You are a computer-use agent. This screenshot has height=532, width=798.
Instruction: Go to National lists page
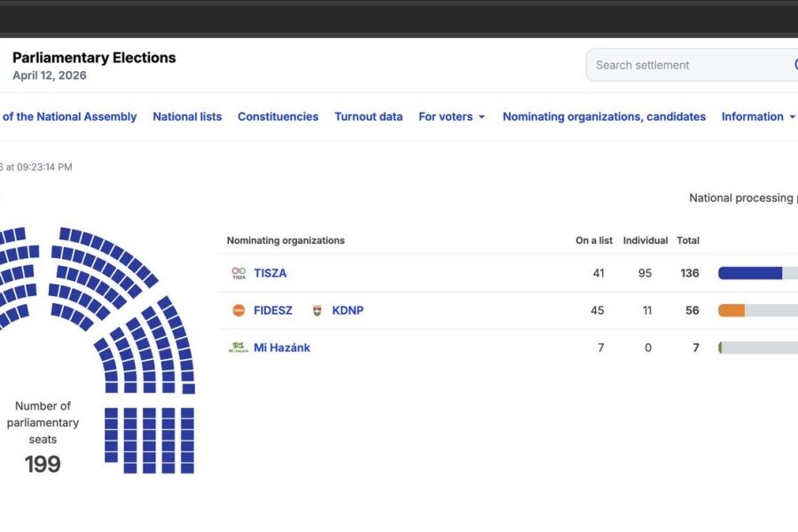(187, 116)
